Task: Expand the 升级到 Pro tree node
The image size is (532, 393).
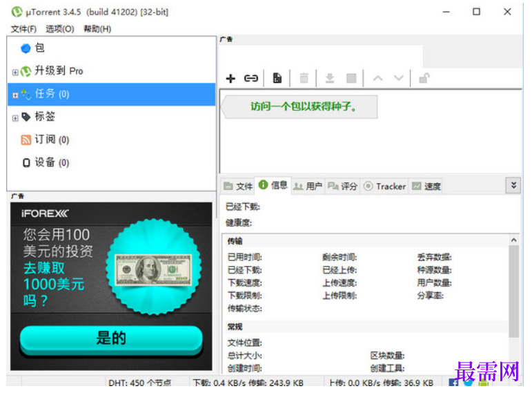Action: (x=15, y=73)
